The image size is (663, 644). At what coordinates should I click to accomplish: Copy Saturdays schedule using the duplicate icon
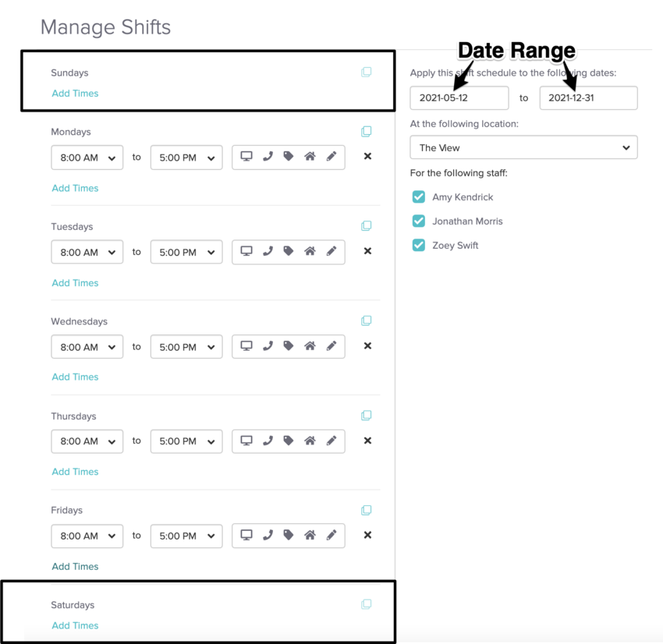[x=366, y=604]
